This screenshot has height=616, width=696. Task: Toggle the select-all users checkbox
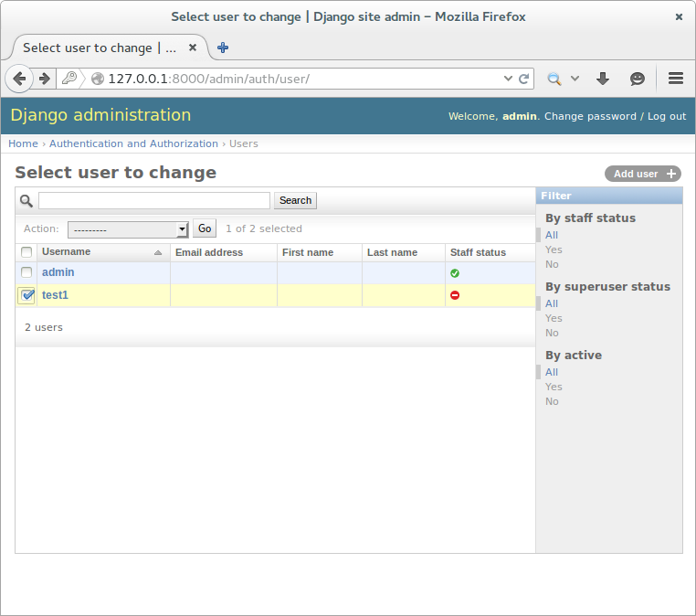26,252
